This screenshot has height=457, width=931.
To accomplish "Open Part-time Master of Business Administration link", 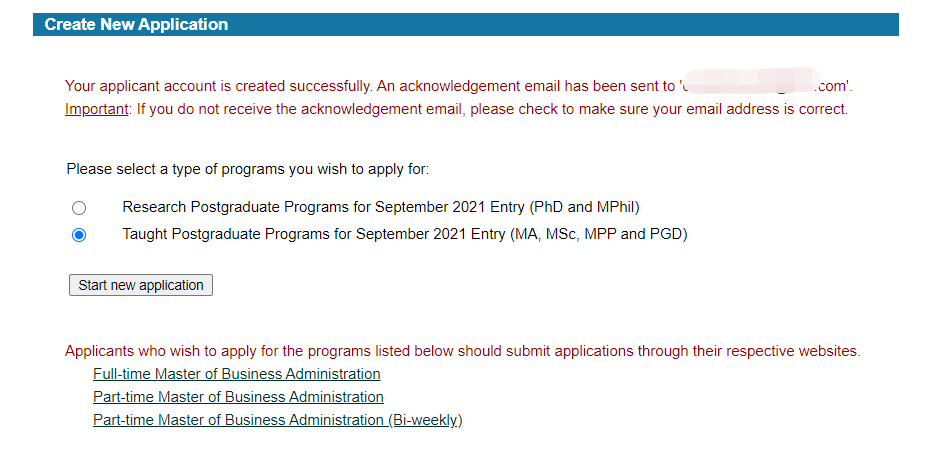I will 238,397.
